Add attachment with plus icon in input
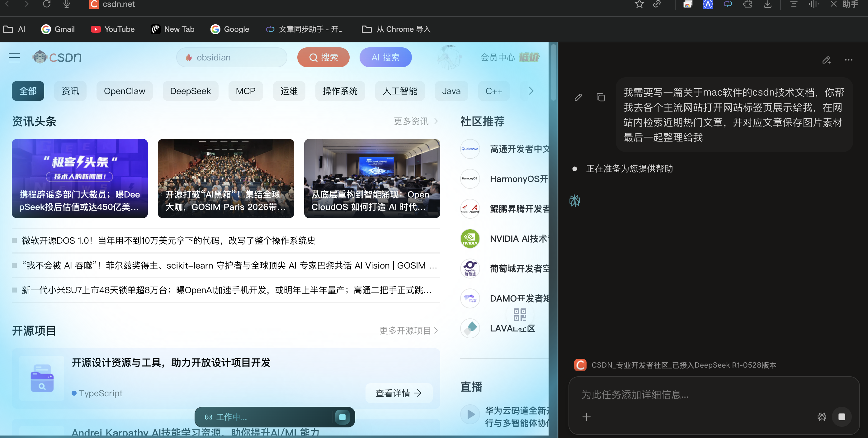 (586, 417)
